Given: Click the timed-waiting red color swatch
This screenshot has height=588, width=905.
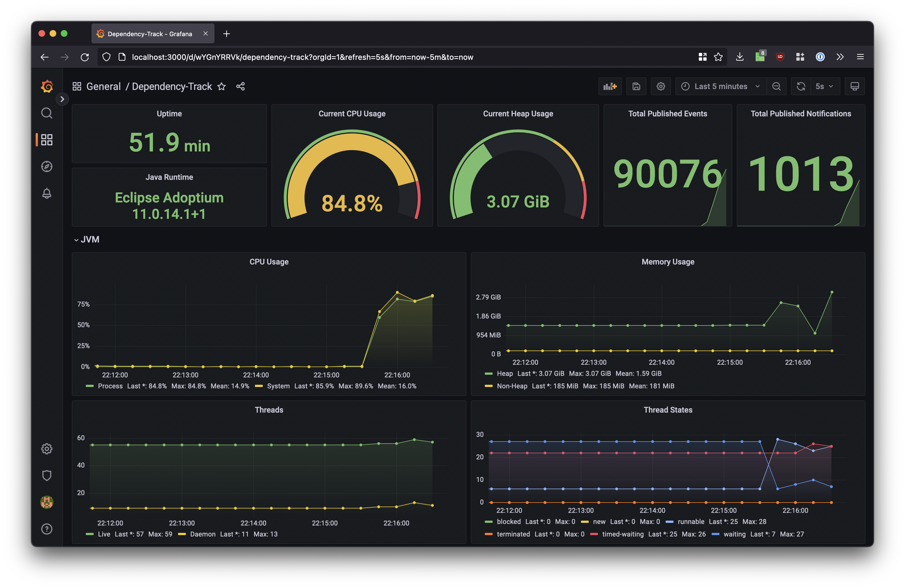Looking at the screenshot, I should tap(594, 534).
